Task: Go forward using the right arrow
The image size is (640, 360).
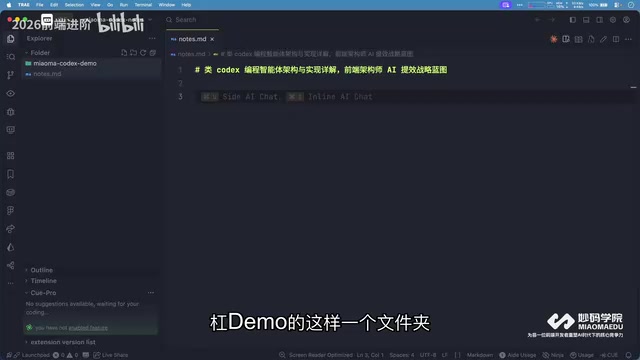Action: pos(551,20)
